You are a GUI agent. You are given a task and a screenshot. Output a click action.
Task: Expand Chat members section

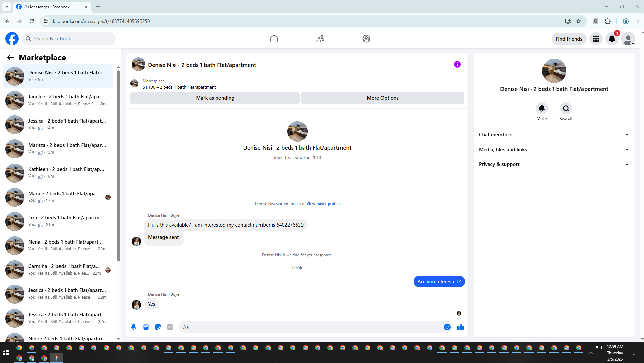pyautogui.click(x=554, y=135)
